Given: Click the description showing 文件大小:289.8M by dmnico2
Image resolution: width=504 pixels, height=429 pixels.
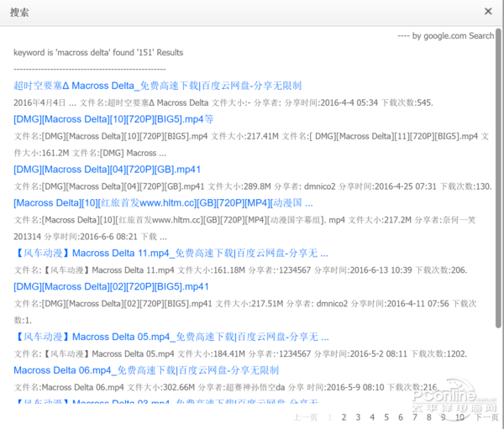Looking at the screenshot, I should [253, 186].
